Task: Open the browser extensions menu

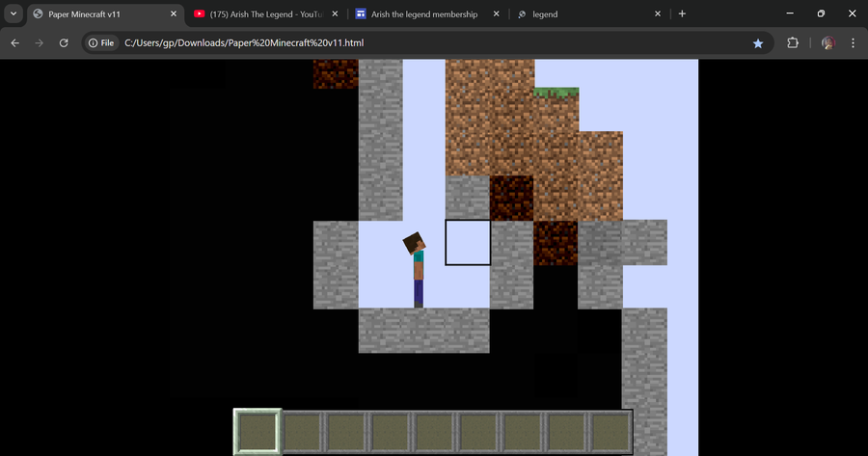Action: point(793,42)
